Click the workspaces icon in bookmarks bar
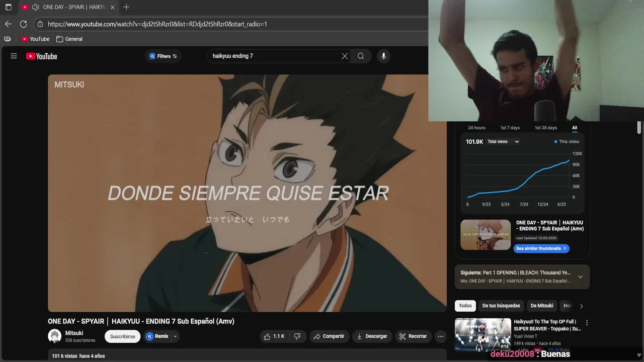Image resolution: width=644 pixels, height=362 pixels. [8, 39]
